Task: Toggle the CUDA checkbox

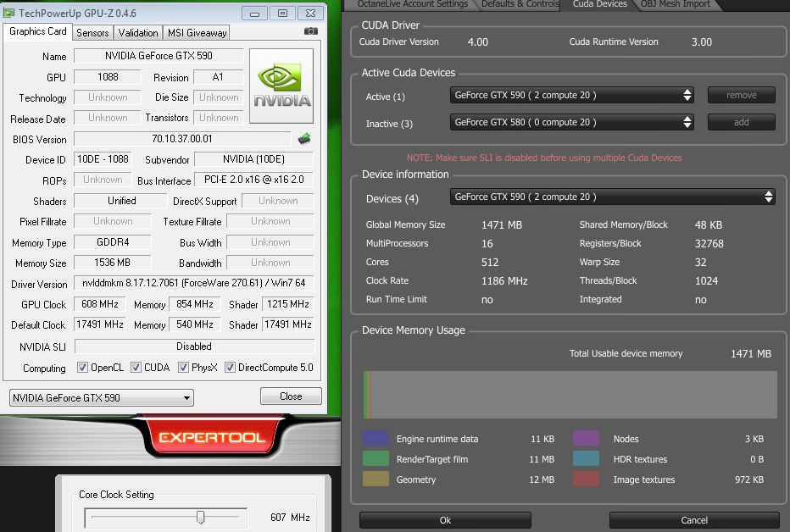Action: 136,368
